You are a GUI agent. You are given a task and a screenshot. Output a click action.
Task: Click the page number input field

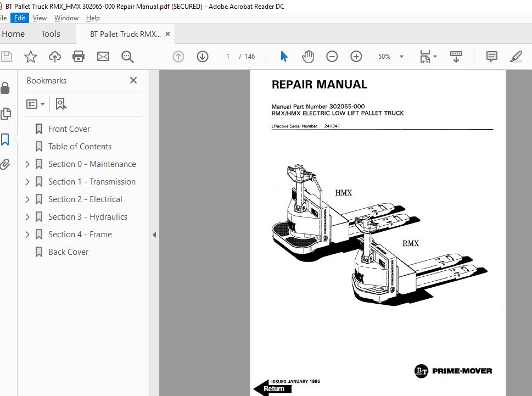[227, 57]
